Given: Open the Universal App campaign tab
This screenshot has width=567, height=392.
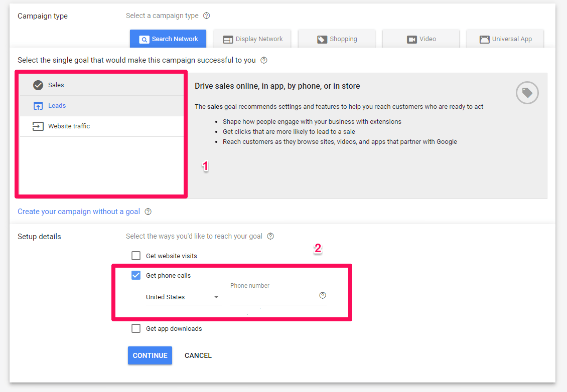Looking at the screenshot, I should click(x=505, y=39).
